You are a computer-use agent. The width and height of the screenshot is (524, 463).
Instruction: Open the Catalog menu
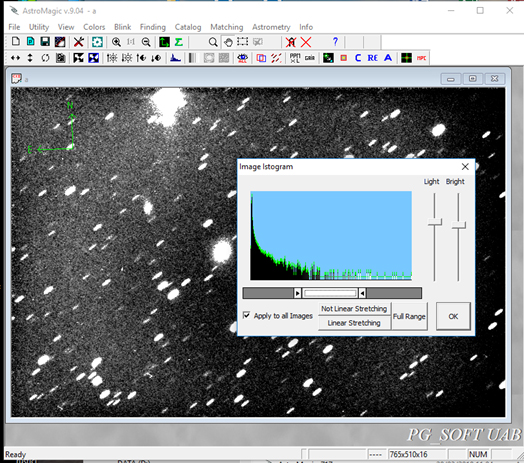click(188, 27)
